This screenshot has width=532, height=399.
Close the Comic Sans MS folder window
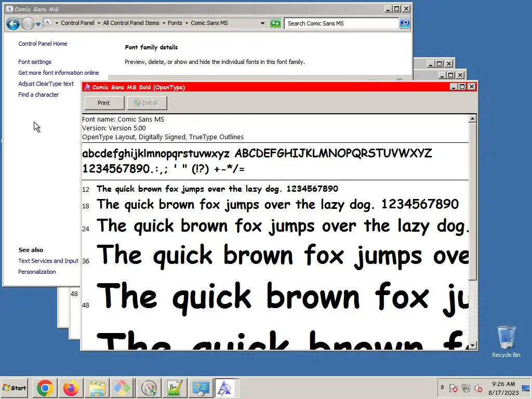[406, 9]
